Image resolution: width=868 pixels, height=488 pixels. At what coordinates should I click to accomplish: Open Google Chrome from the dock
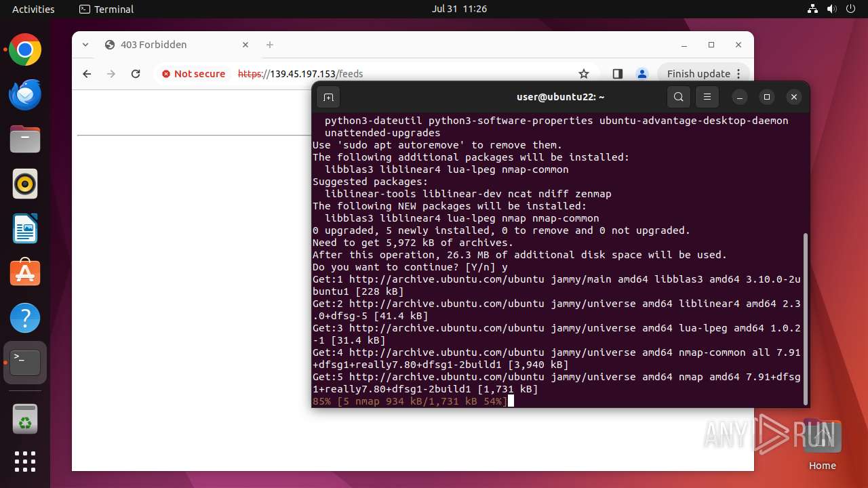coord(25,50)
